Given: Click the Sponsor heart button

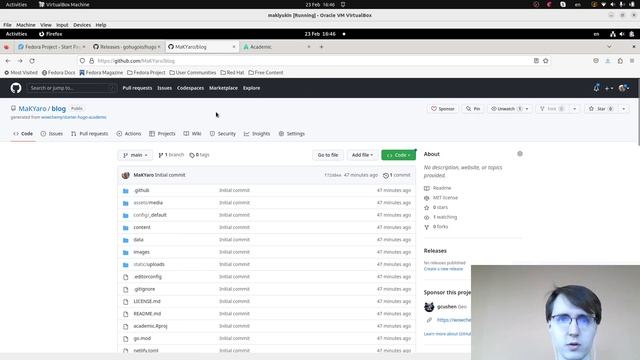Looking at the screenshot, I should 443,109.
